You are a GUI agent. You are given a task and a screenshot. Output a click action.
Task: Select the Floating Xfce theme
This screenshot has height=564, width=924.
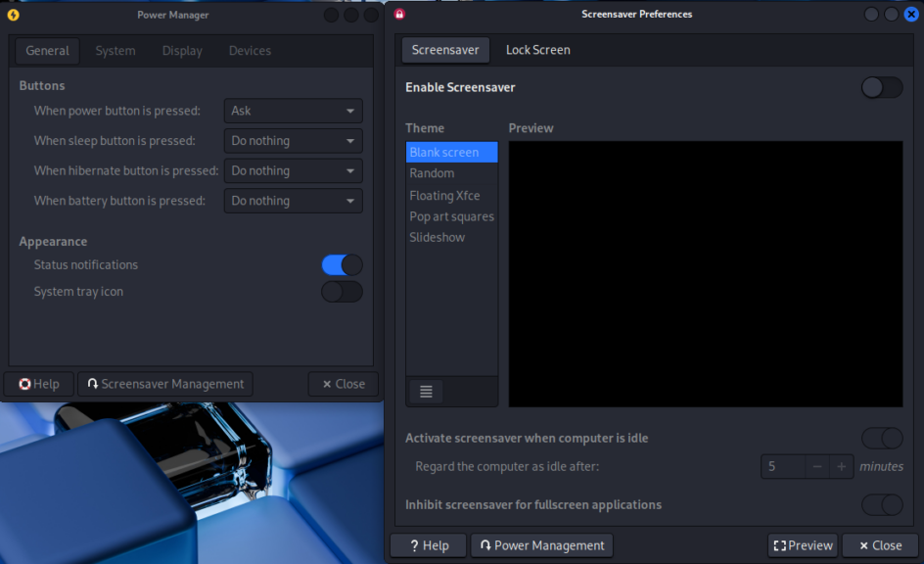(444, 196)
